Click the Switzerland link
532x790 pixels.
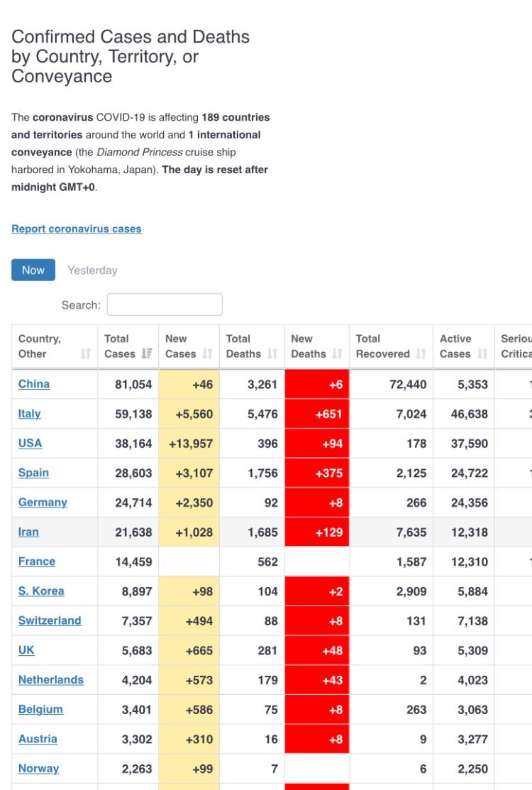(x=50, y=620)
